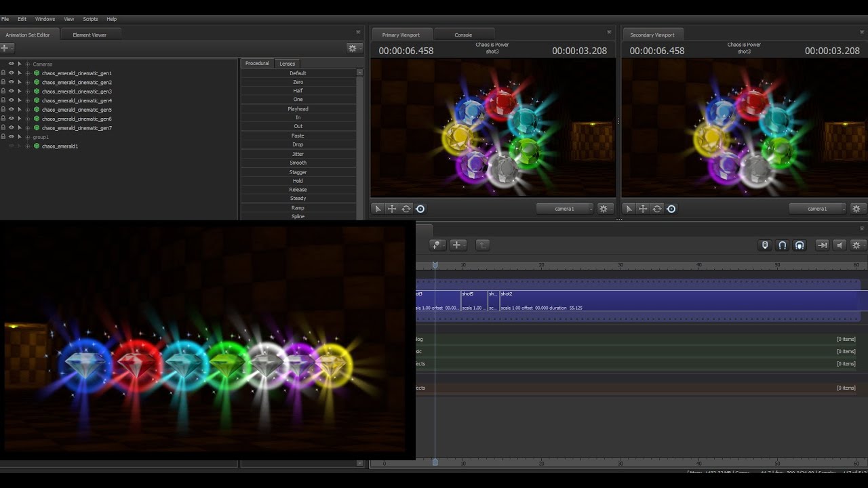
Task: Select chaos_emerald_cinematic_gen7 in the tree
Action: [x=77, y=128]
